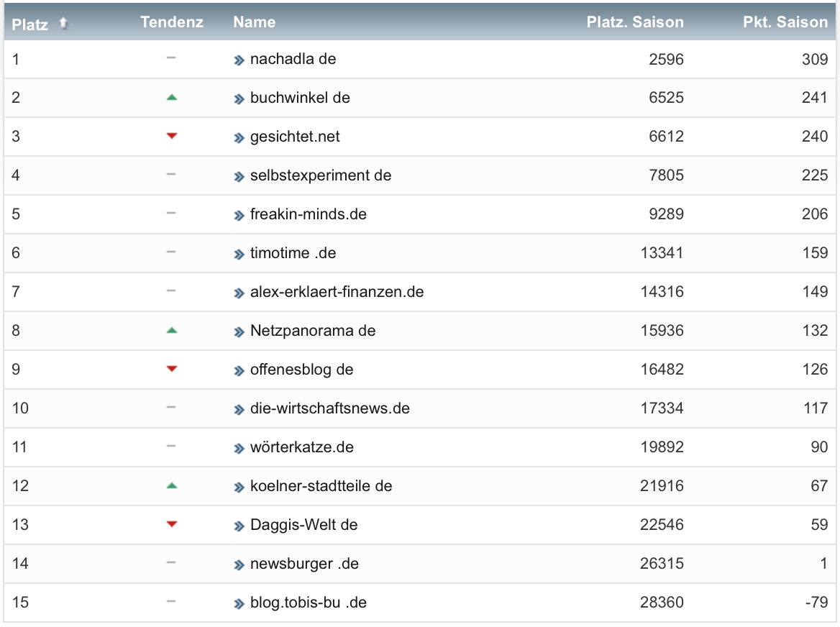Click green up arrow in koelner-stadtteile de row
Screen dimensions: 840x627
pyautogui.click(x=171, y=485)
